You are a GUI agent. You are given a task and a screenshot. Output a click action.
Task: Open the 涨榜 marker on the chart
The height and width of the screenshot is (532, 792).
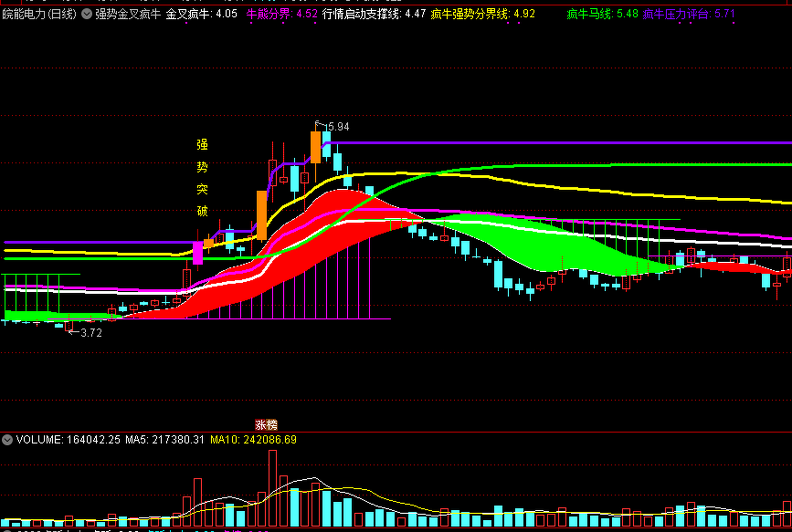click(x=266, y=425)
